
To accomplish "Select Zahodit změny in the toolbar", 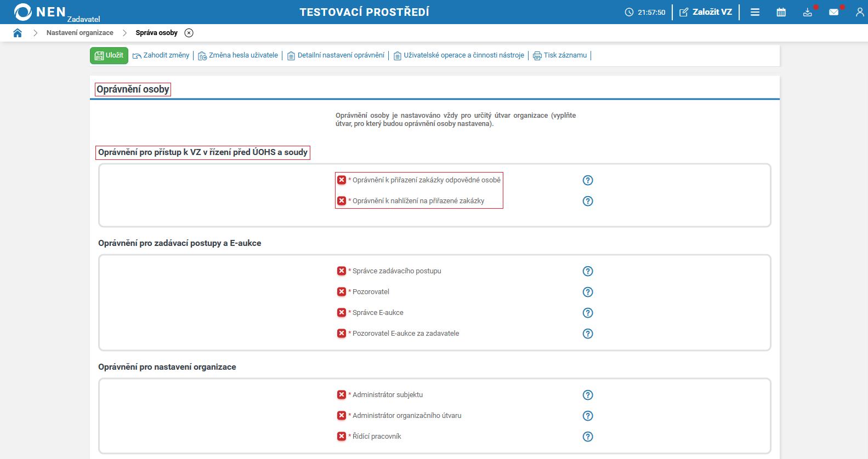I will [161, 55].
